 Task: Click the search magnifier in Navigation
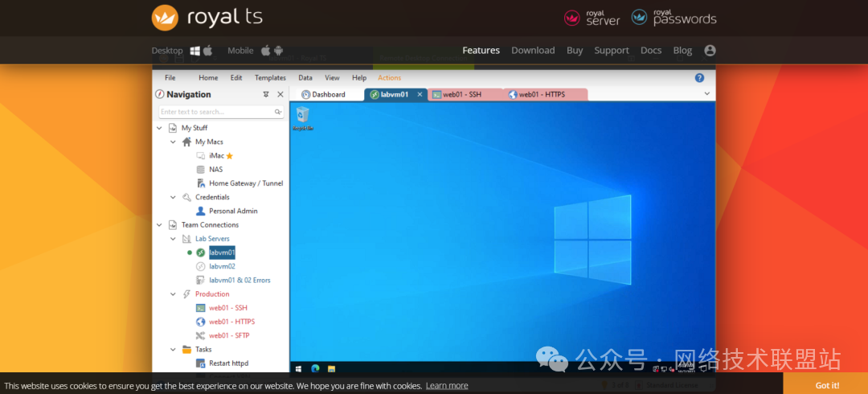[278, 112]
